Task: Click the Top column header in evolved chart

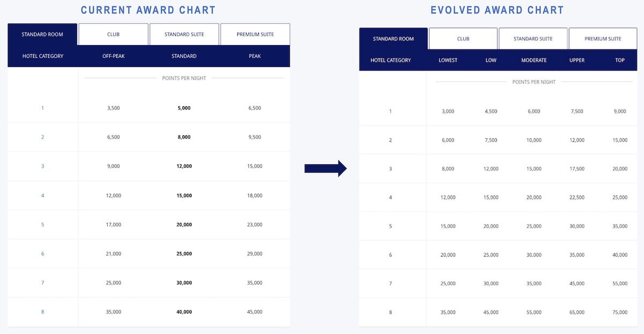Action: tap(620, 60)
